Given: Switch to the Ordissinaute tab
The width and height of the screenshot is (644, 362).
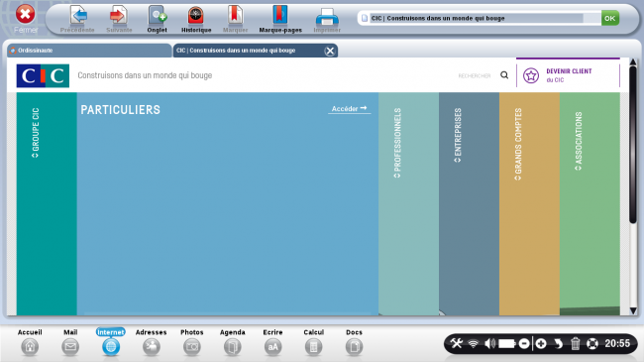Looking at the screenshot, I should (x=89, y=51).
